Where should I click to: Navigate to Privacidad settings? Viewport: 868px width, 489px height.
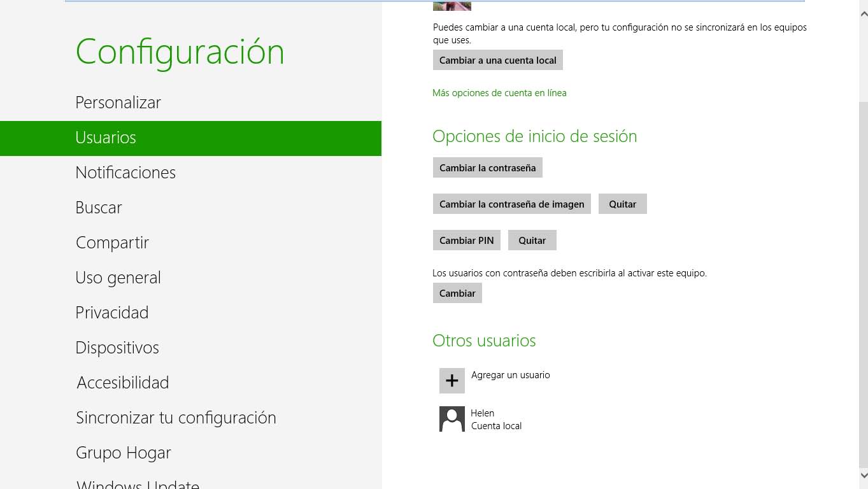(111, 313)
